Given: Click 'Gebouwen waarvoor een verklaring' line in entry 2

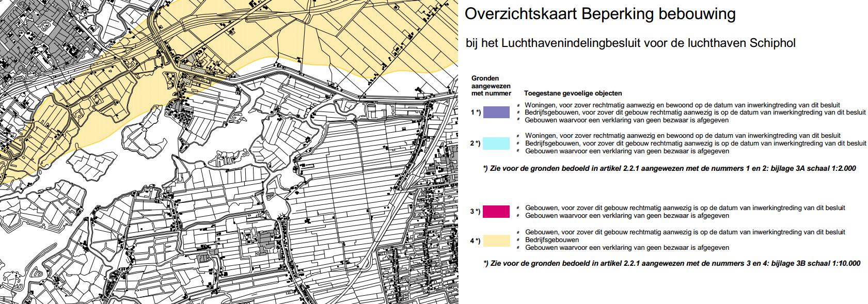Looking at the screenshot, I should click(x=627, y=151).
